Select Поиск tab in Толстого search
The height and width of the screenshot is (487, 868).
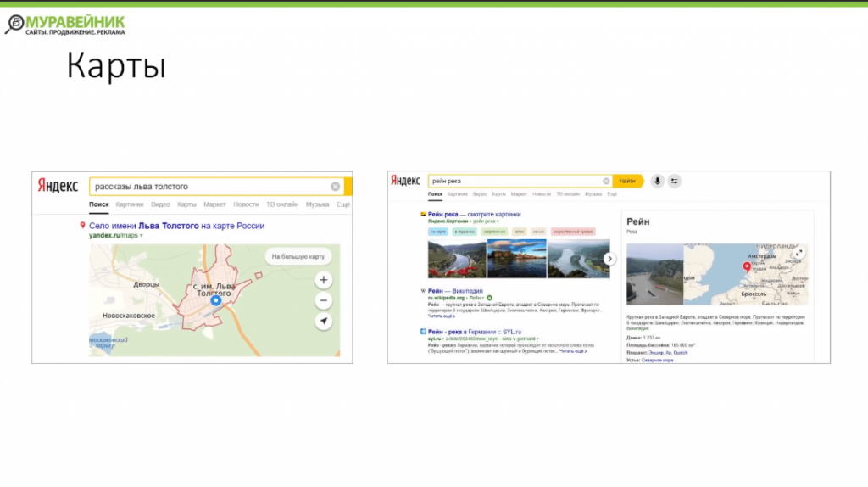coord(99,204)
